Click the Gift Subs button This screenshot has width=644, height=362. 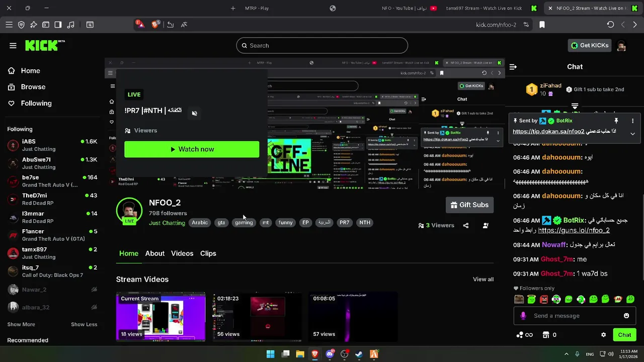pos(469,205)
